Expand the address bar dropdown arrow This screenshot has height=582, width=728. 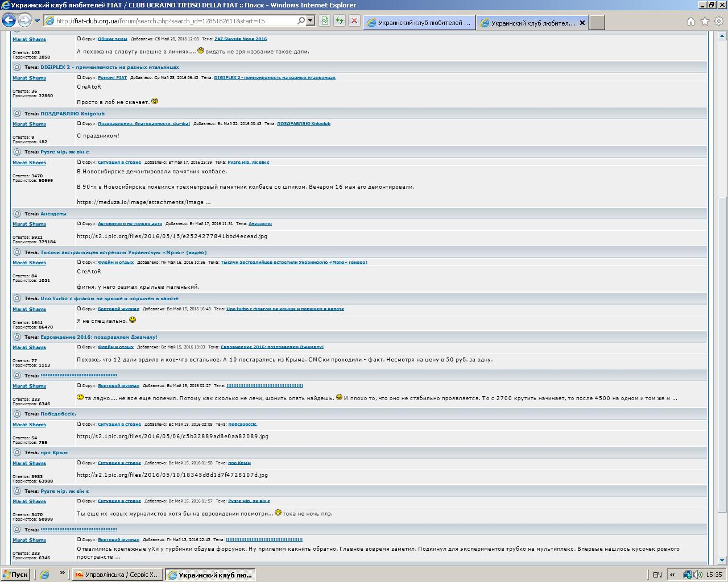click(x=311, y=20)
